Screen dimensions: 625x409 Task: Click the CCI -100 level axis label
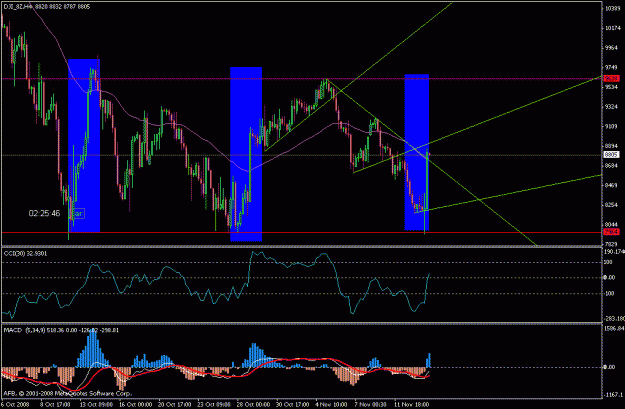click(609, 293)
